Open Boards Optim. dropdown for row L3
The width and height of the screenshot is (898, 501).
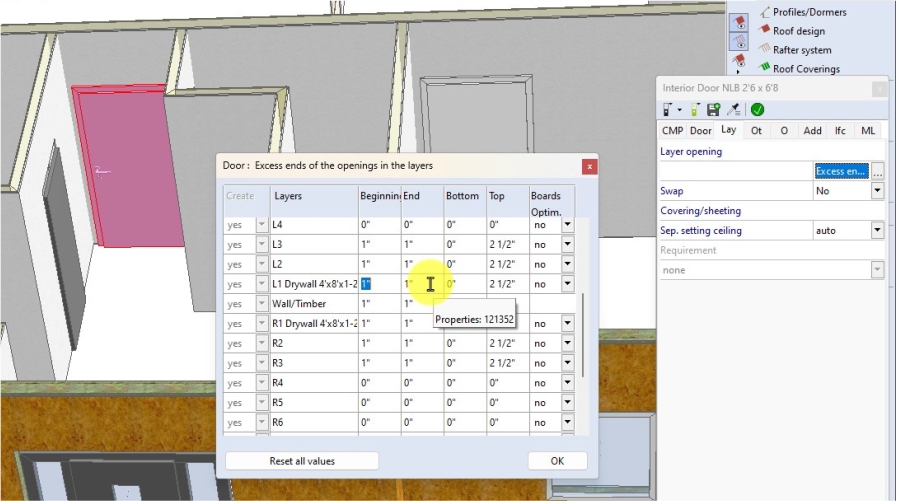tap(567, 245)
